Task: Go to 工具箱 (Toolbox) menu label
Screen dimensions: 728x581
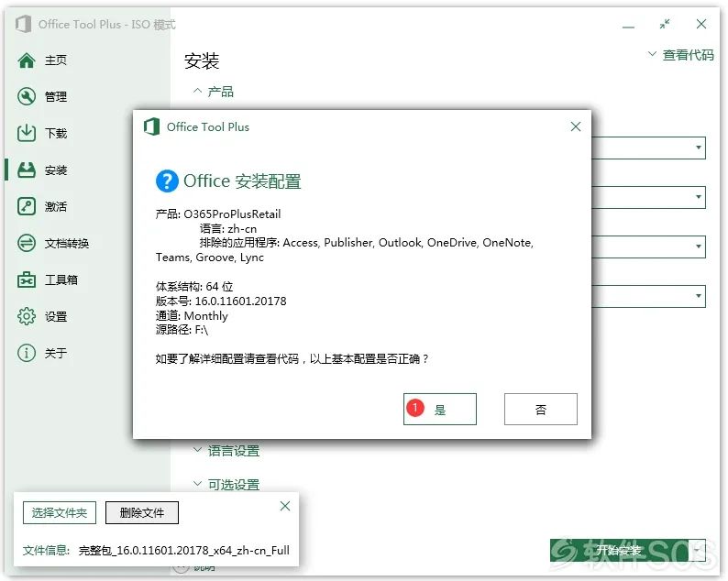Action: point(61,280)
